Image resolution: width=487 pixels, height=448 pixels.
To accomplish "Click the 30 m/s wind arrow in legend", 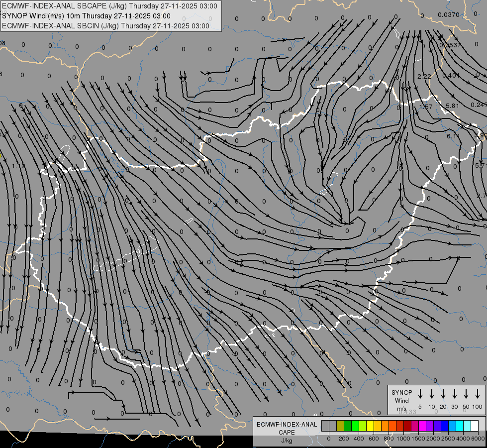I will point(454,394).
